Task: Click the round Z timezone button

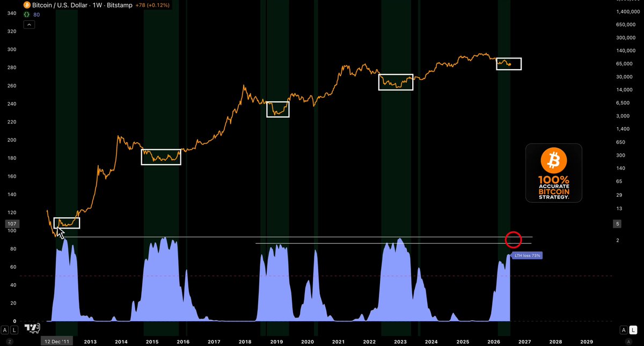Action: pyautogui.click(x=9, y=341)
